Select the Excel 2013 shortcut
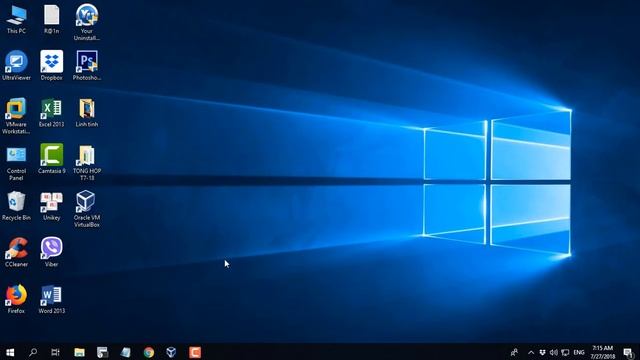The image size is (640, 360). point(51,112)
